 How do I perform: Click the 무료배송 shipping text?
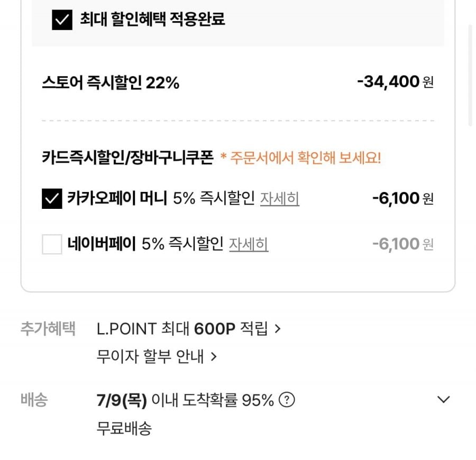coord(124,428)
